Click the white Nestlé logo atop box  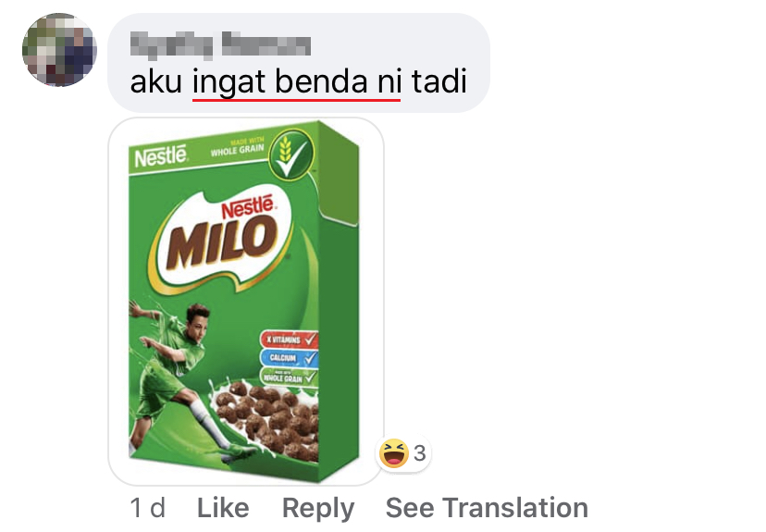click(161, 155)
